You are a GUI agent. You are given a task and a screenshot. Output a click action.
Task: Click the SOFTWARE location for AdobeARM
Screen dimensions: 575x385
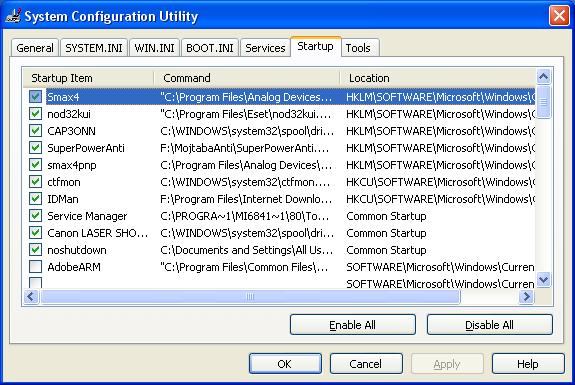coord(440,267)
